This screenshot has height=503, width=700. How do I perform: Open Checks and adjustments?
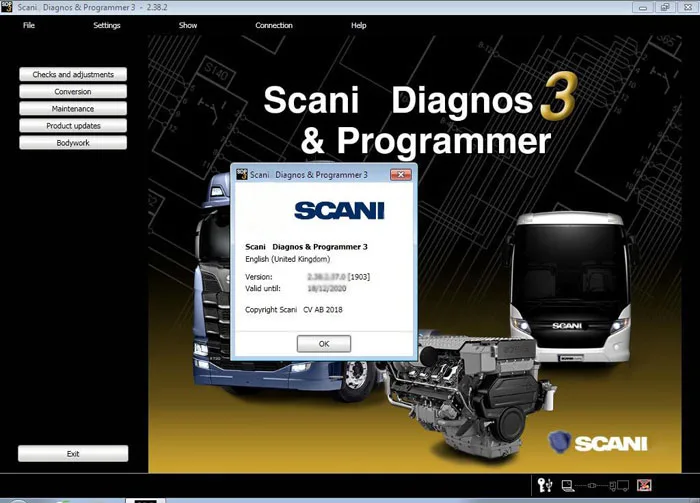pos(73,75)
